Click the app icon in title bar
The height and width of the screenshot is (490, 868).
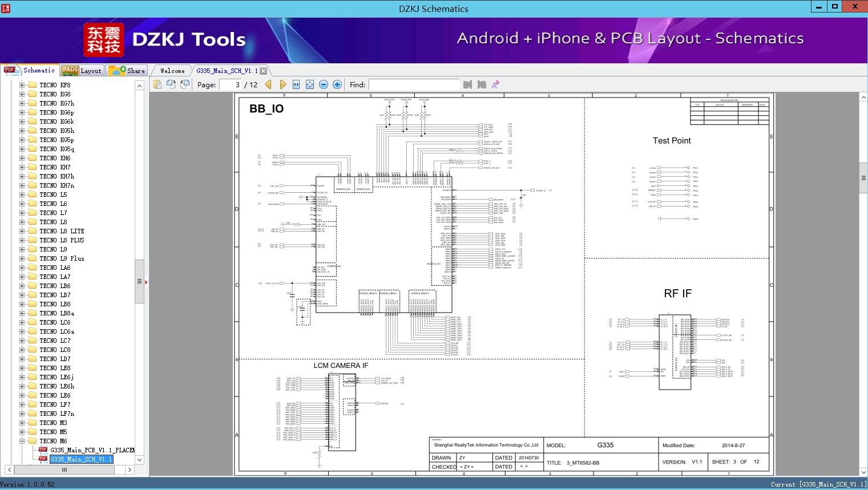coord(6,8)
